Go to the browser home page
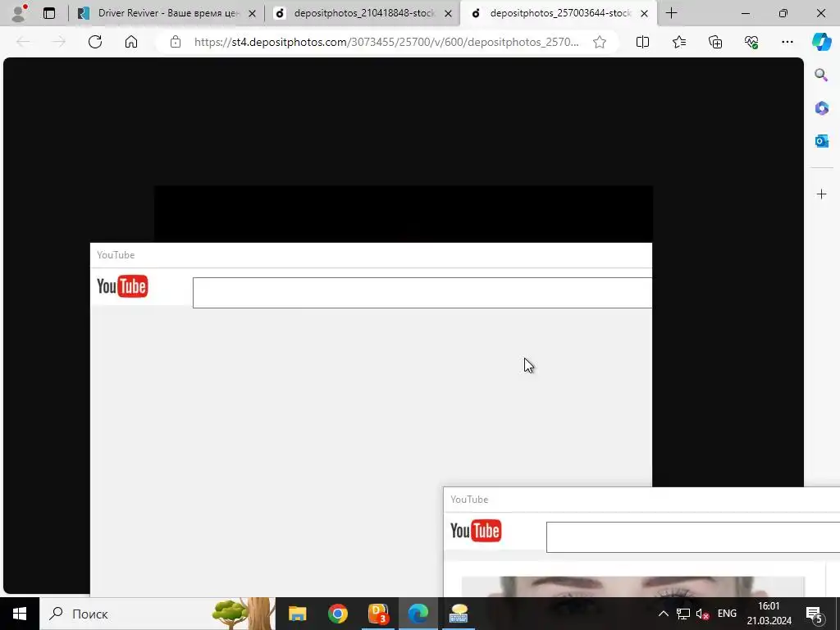The width and height of the screenshot is (840, 630). 131,42
